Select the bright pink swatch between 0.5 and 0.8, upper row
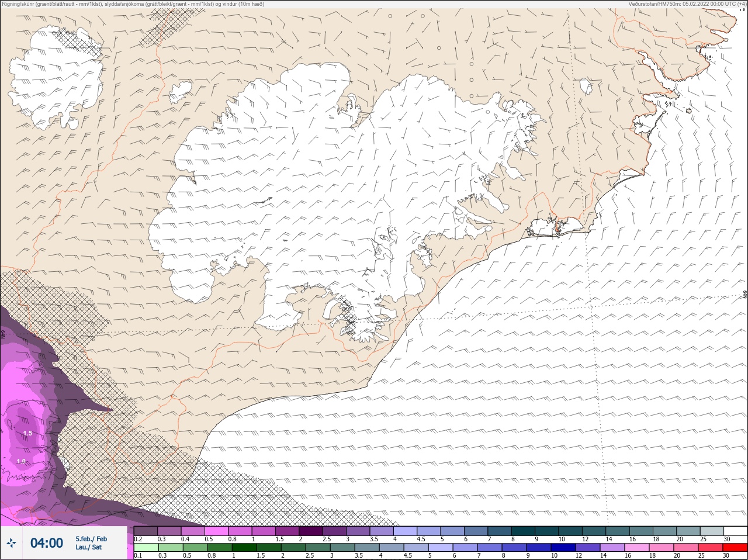The width and height of the screenshot is (748, 560). pos(216,531)
